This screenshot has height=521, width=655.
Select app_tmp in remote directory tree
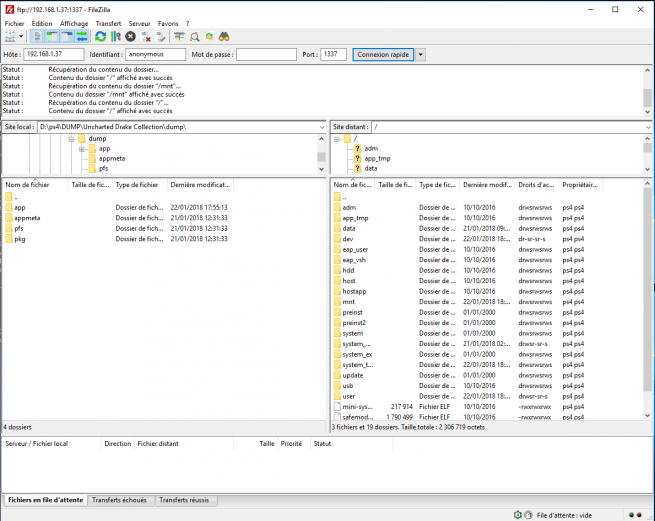[x=377, y=158]
